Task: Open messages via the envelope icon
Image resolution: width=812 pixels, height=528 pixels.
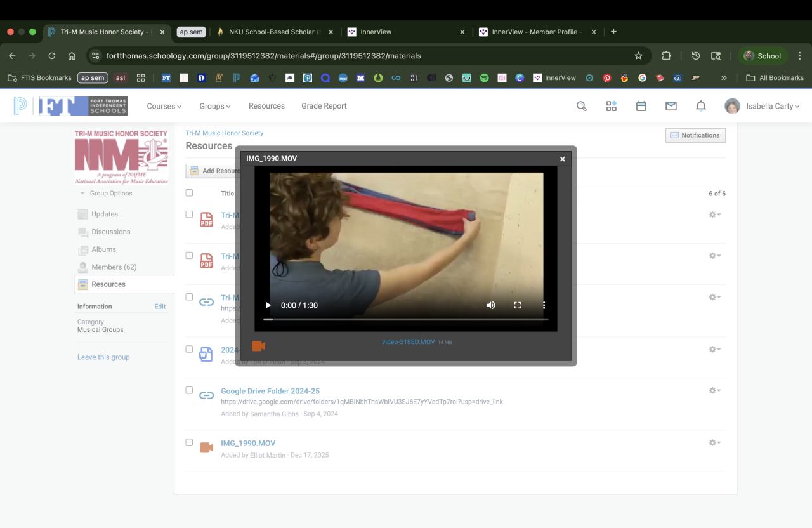Action: [x=671, y=106]
